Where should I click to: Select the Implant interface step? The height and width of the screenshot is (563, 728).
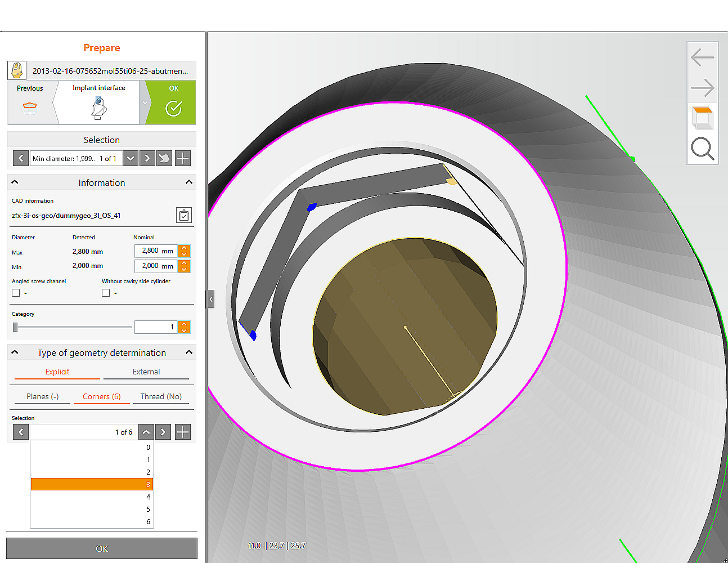[99, 102]
